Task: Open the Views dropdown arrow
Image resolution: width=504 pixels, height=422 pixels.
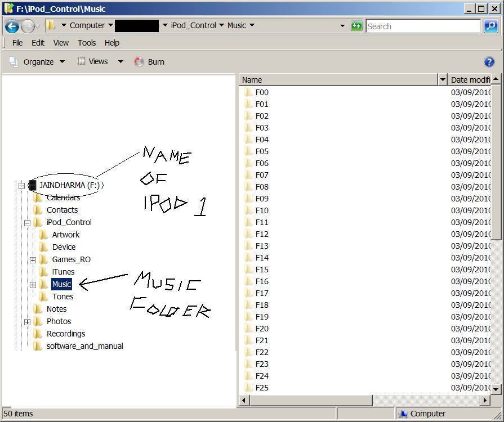Action: [x=120, y=62]
